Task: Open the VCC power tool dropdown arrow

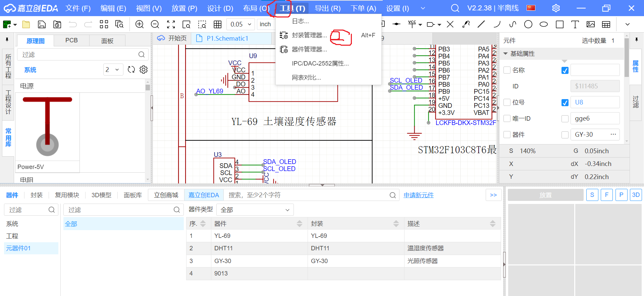Action: point(420,25)
